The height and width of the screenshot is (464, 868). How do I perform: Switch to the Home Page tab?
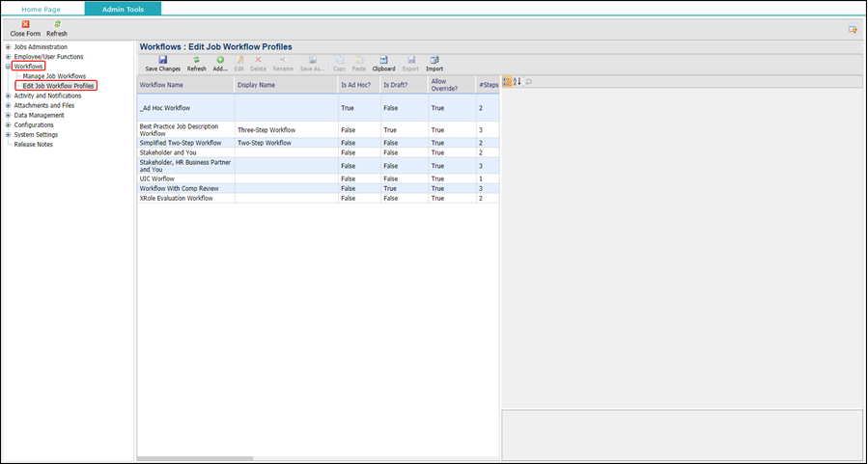pyautogui.click(x=41, y=10)
